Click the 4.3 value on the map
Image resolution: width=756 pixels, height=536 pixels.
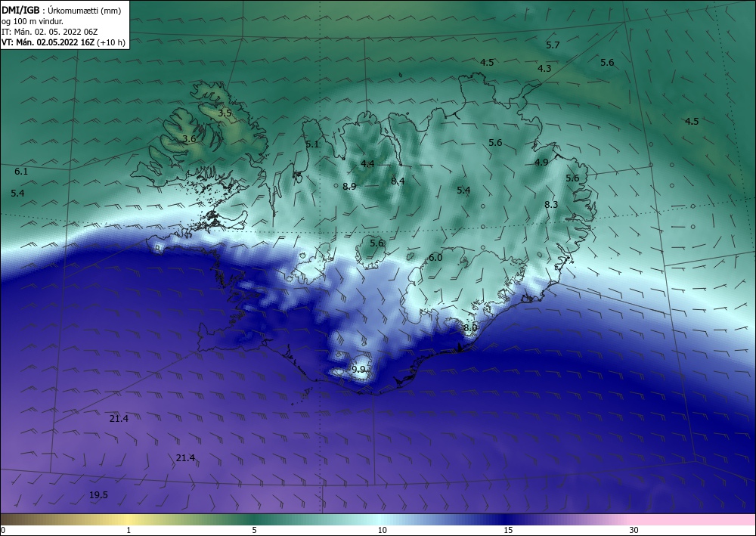tap(544, 69)
